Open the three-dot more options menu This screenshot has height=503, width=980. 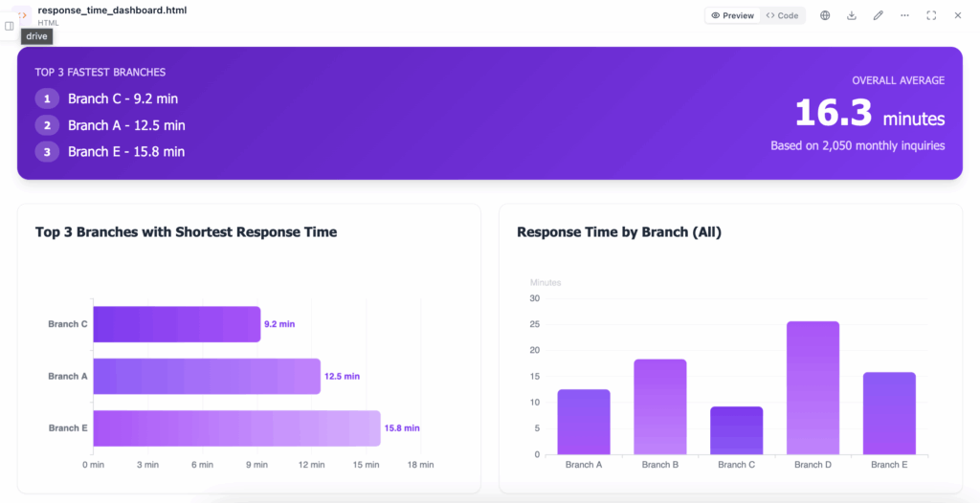(904, 15)
